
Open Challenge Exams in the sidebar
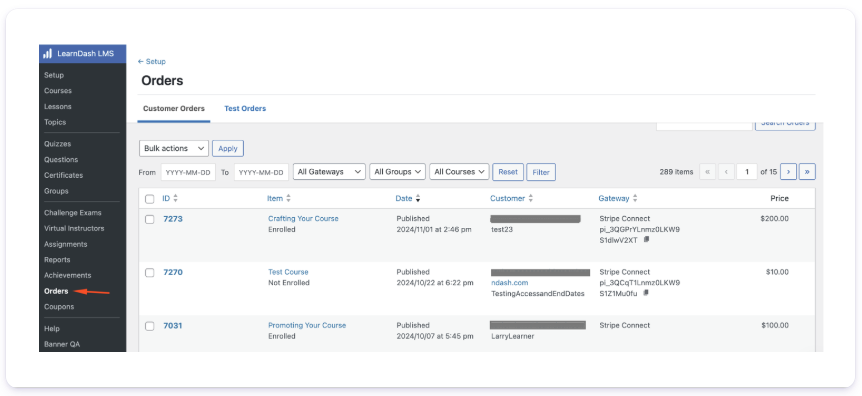[x=73, y=212]
